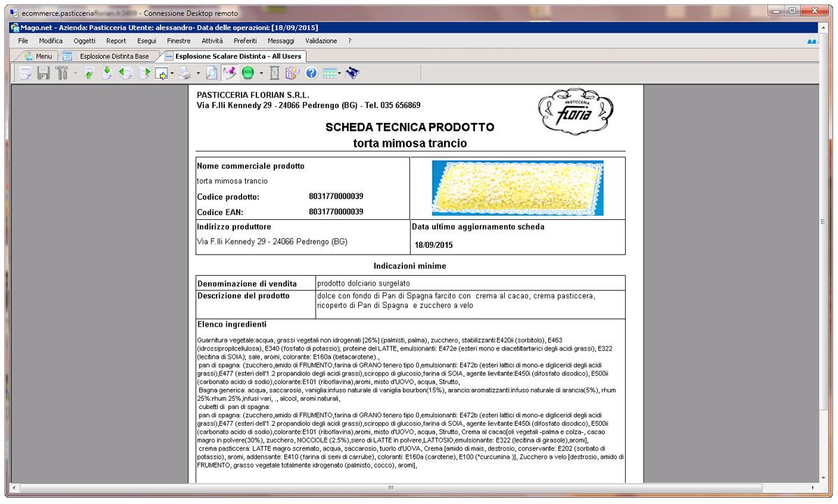Select Esplosione Scalare Distinta - All Users tab
This screenshot has height=504, width=838.
233,56
